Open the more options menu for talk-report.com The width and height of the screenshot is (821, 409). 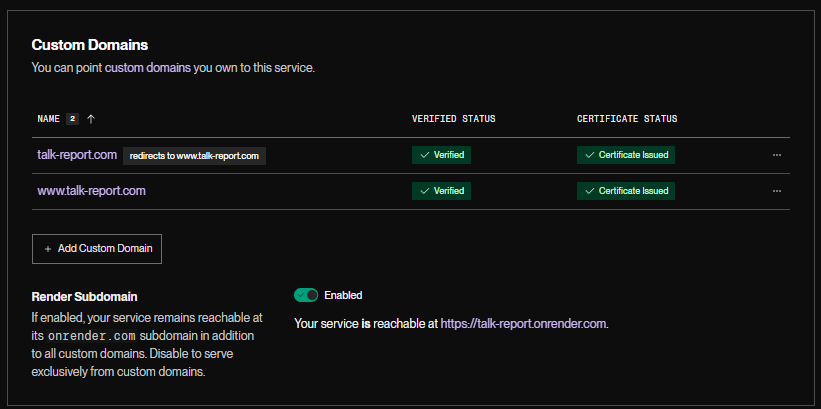click(x=776, y=156)
